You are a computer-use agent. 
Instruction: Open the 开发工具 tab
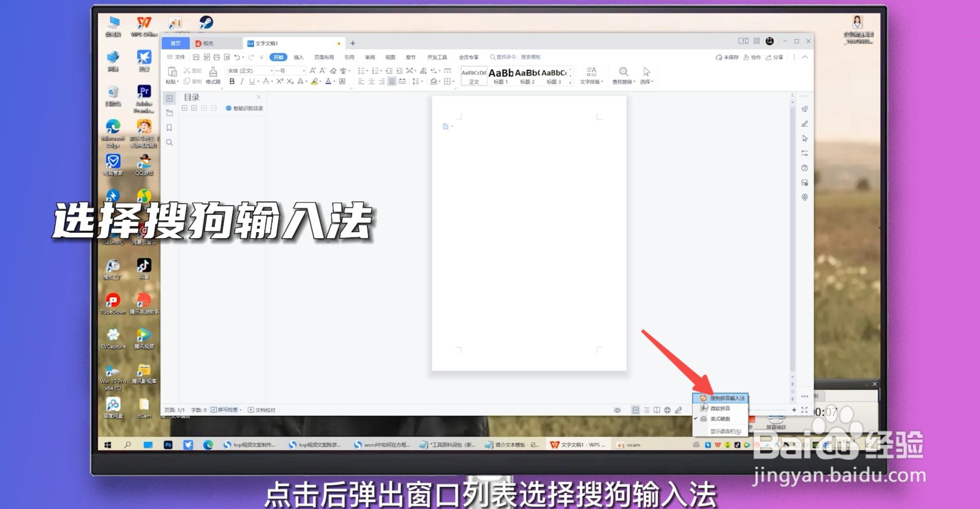[x=437, y=57]
